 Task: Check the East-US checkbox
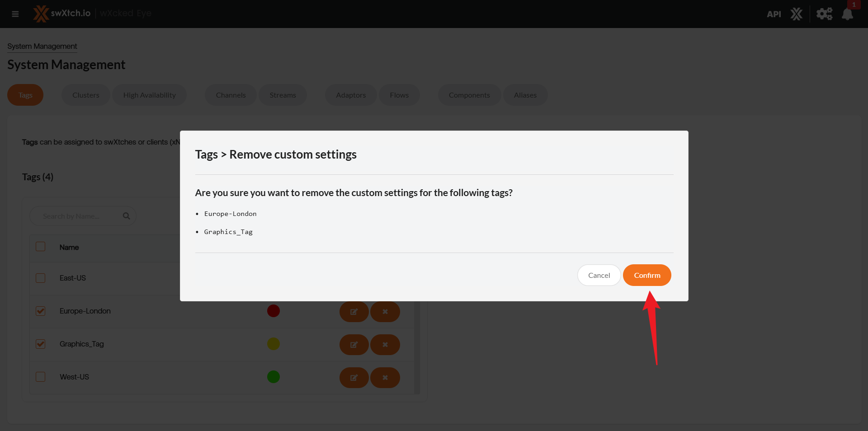(x=41, y=278)
